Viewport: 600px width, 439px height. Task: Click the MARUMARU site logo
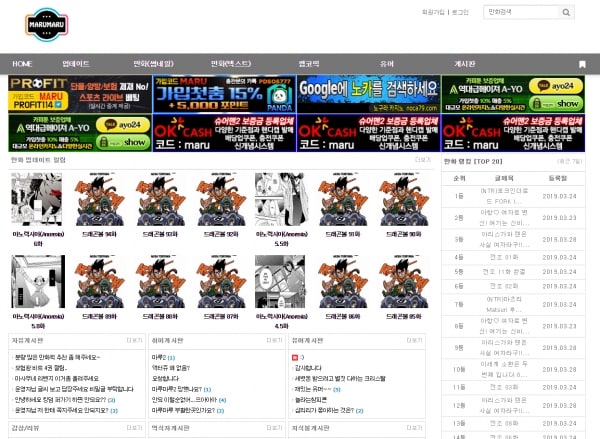[46, 25]
